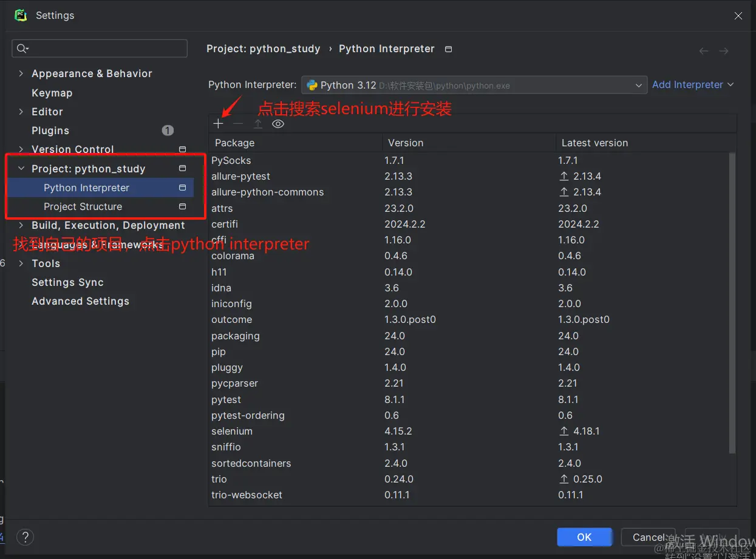Select the pluggy package row

coord(468,367)
